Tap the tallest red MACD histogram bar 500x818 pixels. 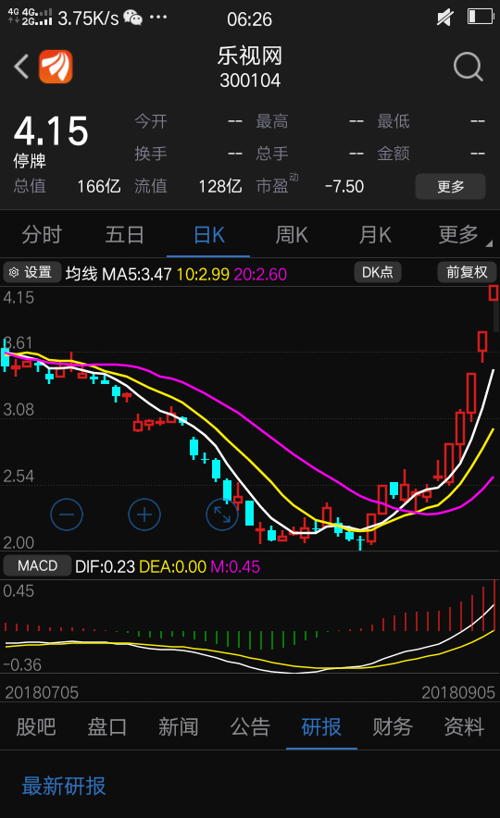[x=494, y=605]
